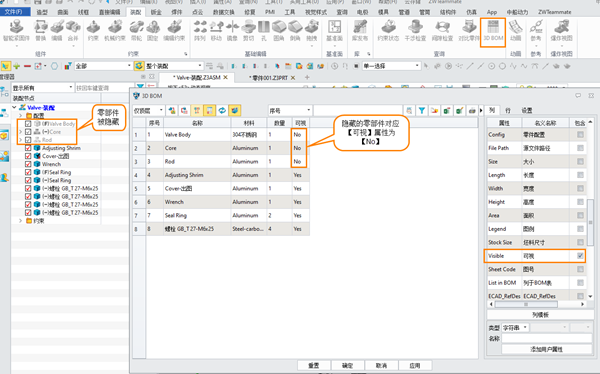Toggle Rod checkbox in assembly tree
The height and width of the screenshot is (374, 600).
(28, 140)
